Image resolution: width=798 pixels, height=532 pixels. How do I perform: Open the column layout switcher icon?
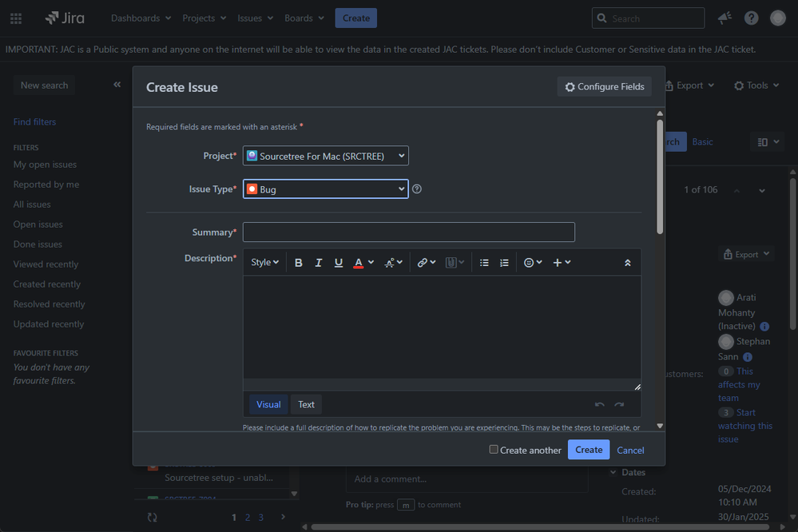click(768, 142)
